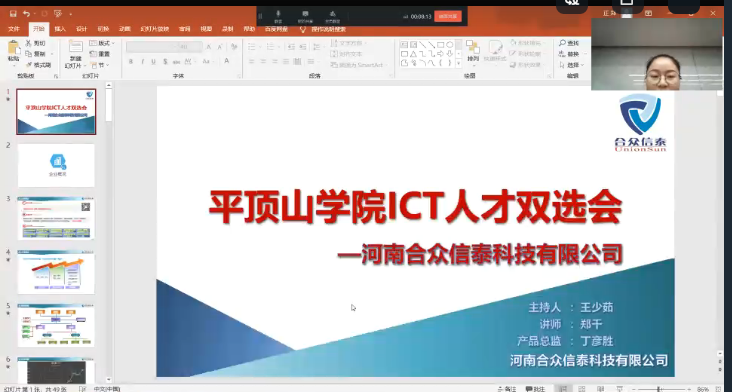Click the red end-sharing button
The height and width of the screenshot is (392, 732).
coord(448,16)
